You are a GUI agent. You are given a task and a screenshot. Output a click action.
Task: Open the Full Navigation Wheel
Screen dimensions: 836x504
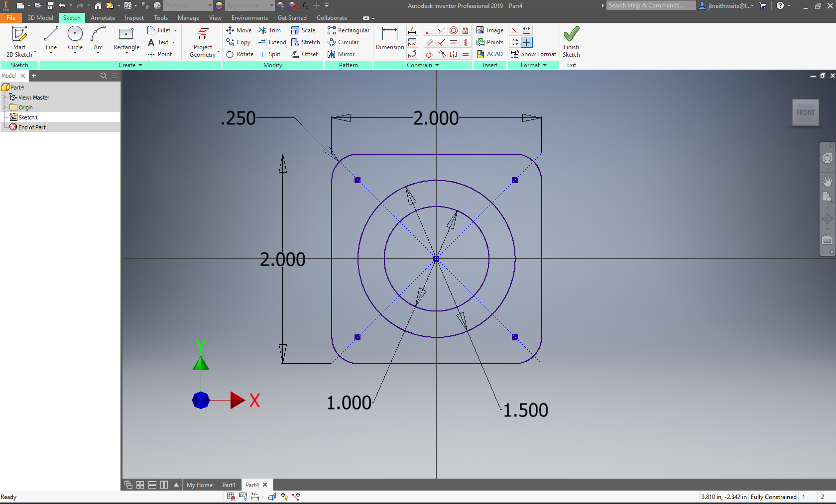(x=827, y=158)
